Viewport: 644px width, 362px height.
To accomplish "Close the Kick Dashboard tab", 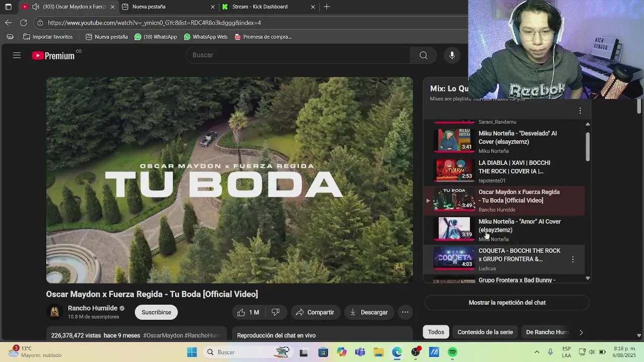I will 313,7.
